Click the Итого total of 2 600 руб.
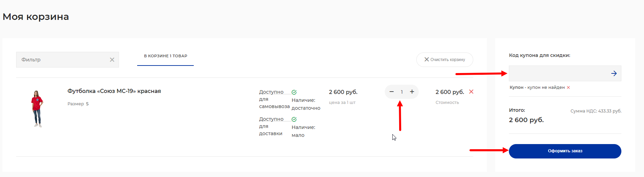The image size is (644, 177). coord(526,120)
